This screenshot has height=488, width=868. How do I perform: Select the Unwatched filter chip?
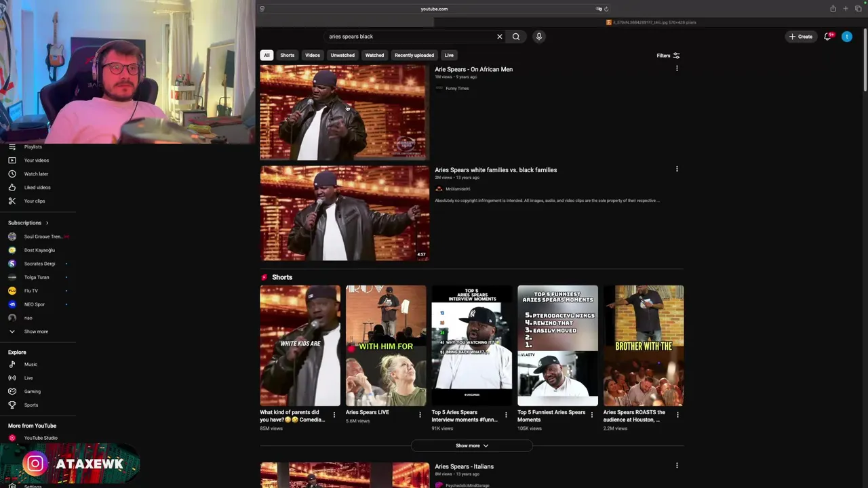pyautogui.click(x=342, y=56)
